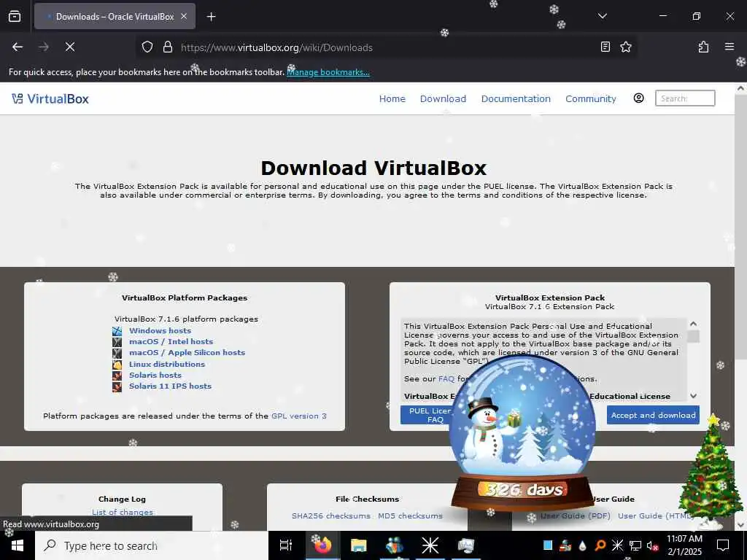This screenshot has width=747, height=560.
Task: Open the Windows Start menu
Action: tap(18, 545)
